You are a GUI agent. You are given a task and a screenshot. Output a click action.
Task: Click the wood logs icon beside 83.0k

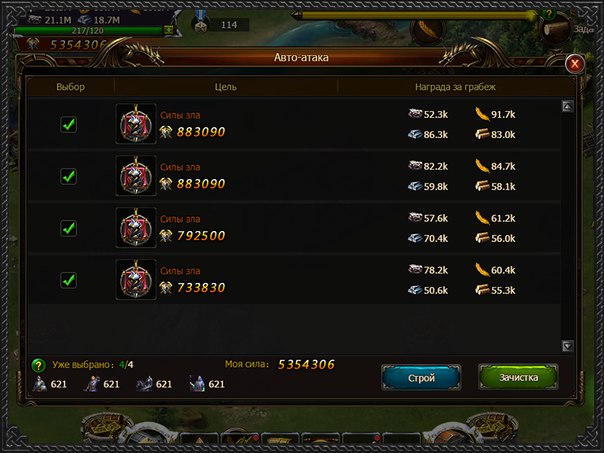(x=482, y=134)
